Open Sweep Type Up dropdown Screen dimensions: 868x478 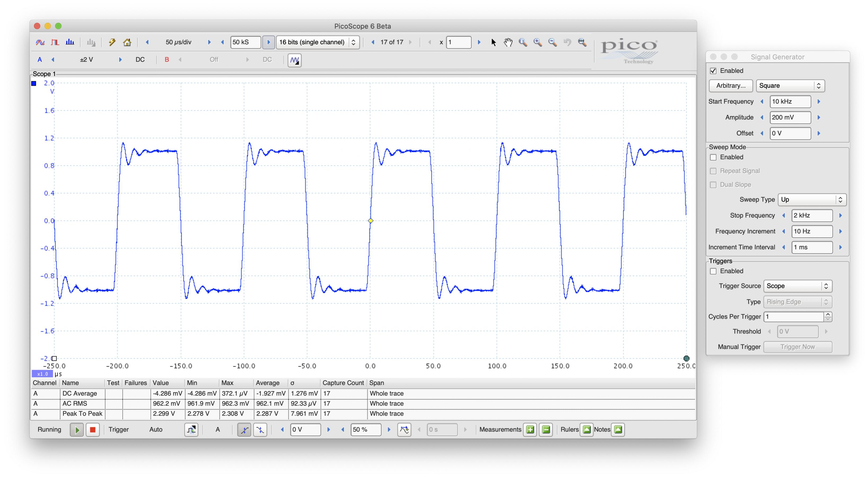point(812,200)
